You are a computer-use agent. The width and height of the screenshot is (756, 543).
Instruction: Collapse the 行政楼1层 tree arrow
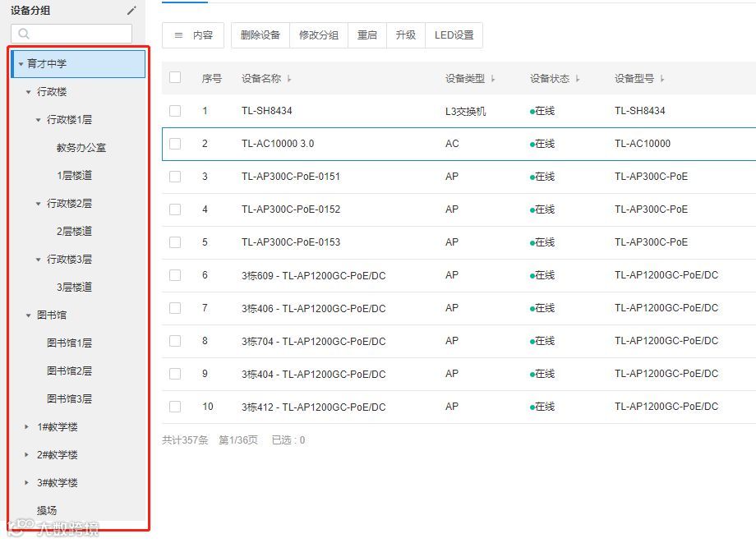(38, 119)
